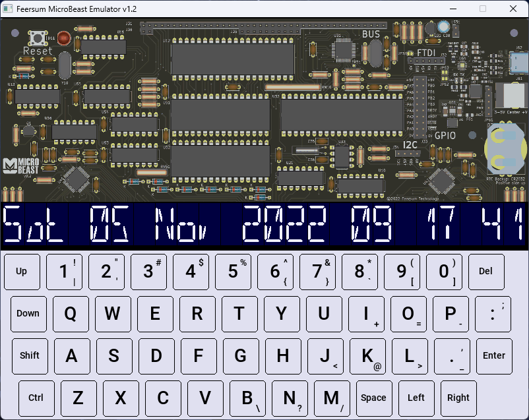The image size is (529, 420).
Task: Tap the D key
Action: (x=156, y=356)
